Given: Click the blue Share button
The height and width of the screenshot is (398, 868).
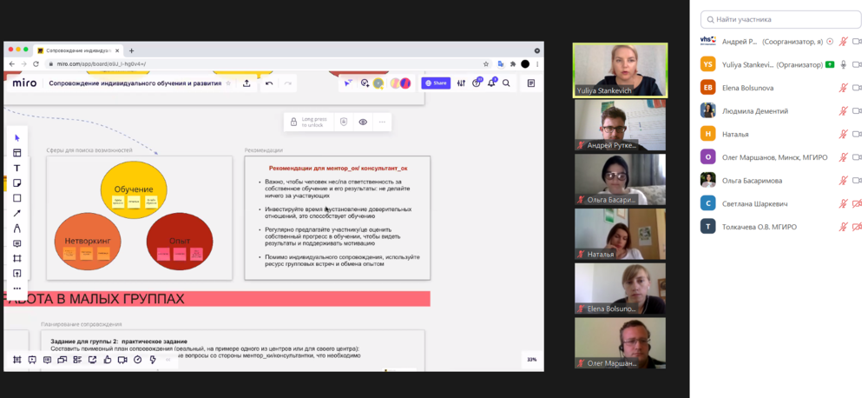Looking at the screenshot, I should pos(436,83).
